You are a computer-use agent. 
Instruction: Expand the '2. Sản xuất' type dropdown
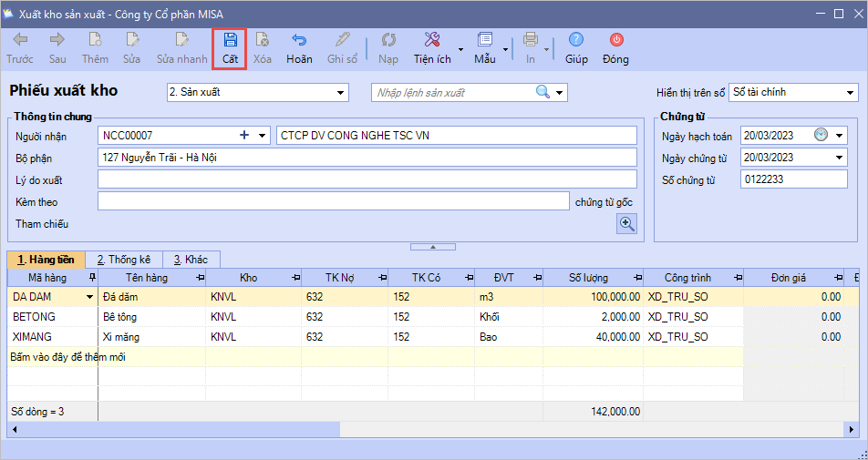341,93
